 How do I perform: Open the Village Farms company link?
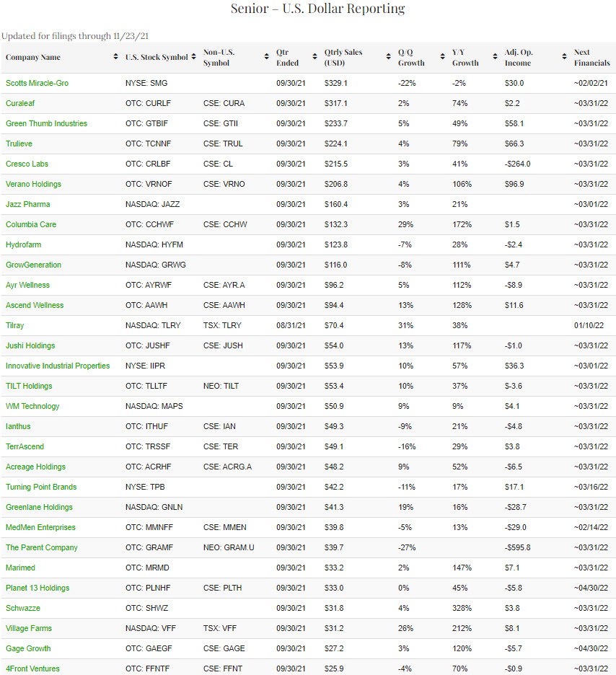[x=29, y=628]
